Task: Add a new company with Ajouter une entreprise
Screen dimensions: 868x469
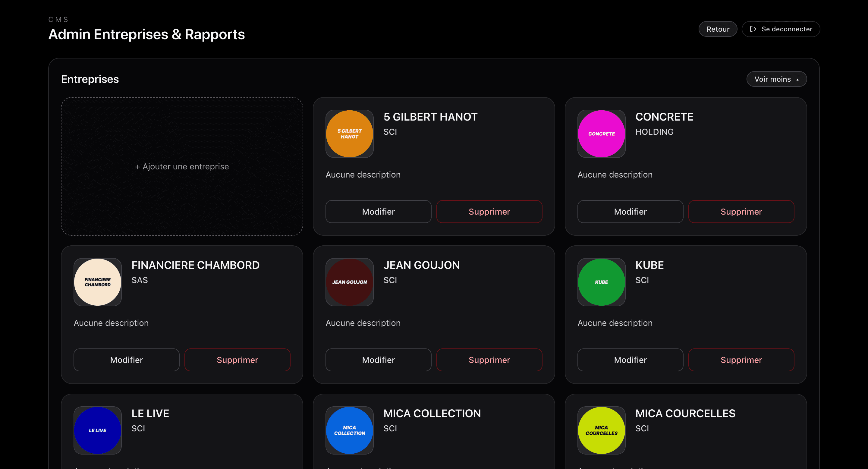Action: (x=182, y=166)
